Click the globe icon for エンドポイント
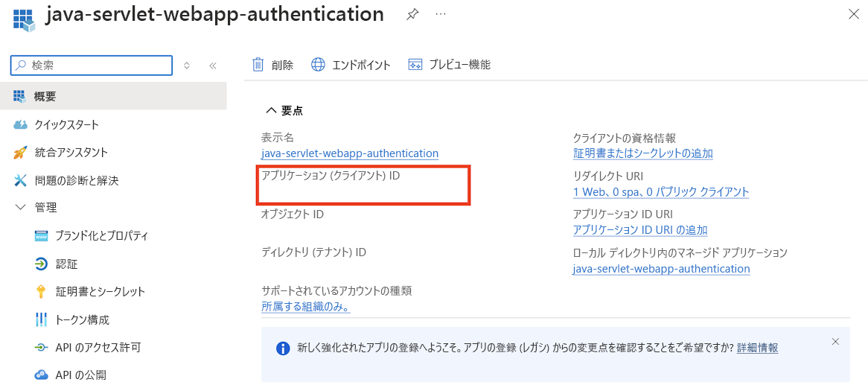868x385 pixels. tap(318, 65)
